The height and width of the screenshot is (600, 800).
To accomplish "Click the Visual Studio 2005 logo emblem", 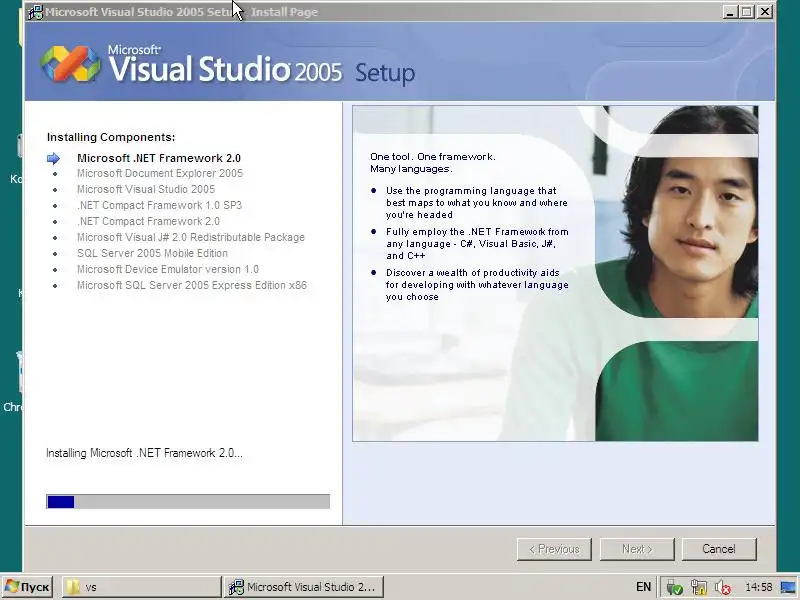I will point(71,64).
